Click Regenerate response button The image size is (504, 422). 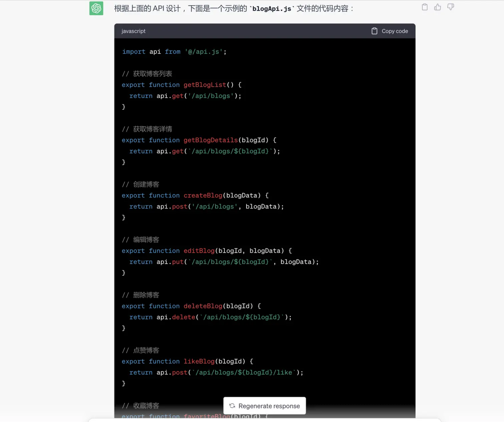265,406
